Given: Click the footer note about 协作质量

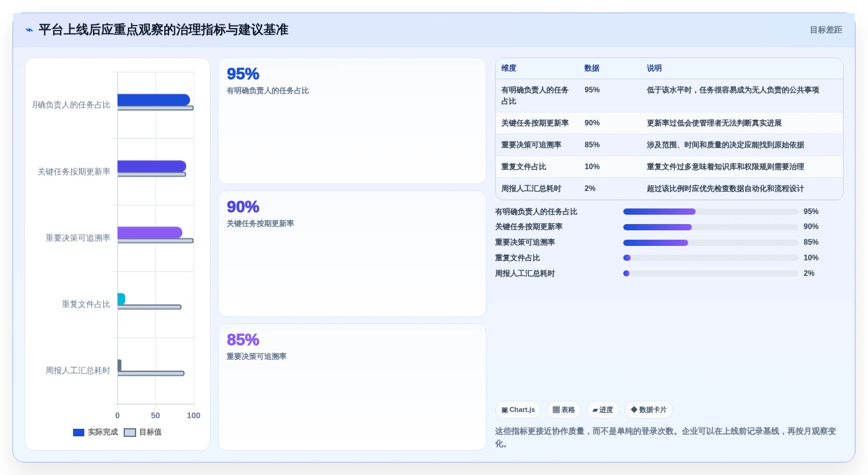Looking at the screenshot, I should pyautogui.click(x=666, y=437).
